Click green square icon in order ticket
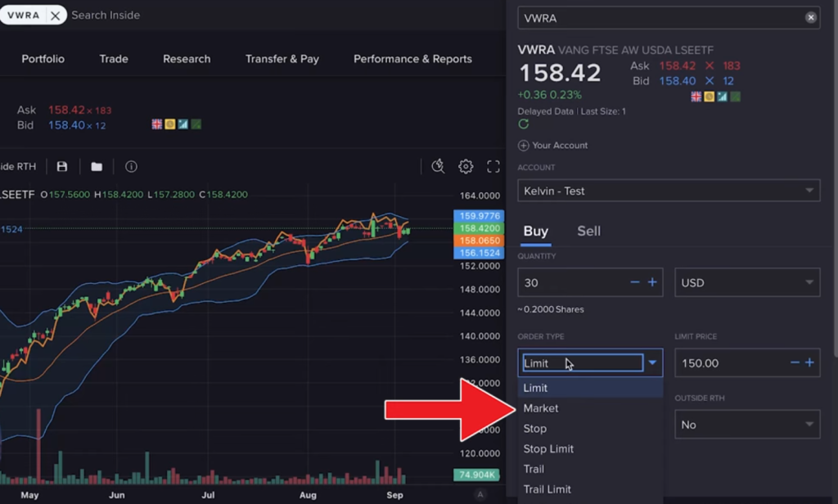838x504 pixels. pos(736,97)
